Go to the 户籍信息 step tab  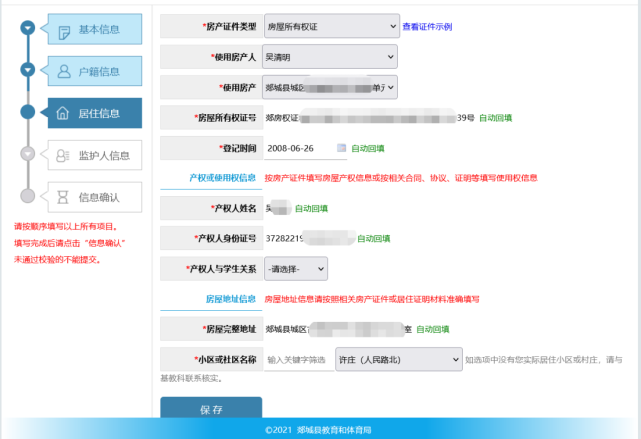(x=95, y=71)
